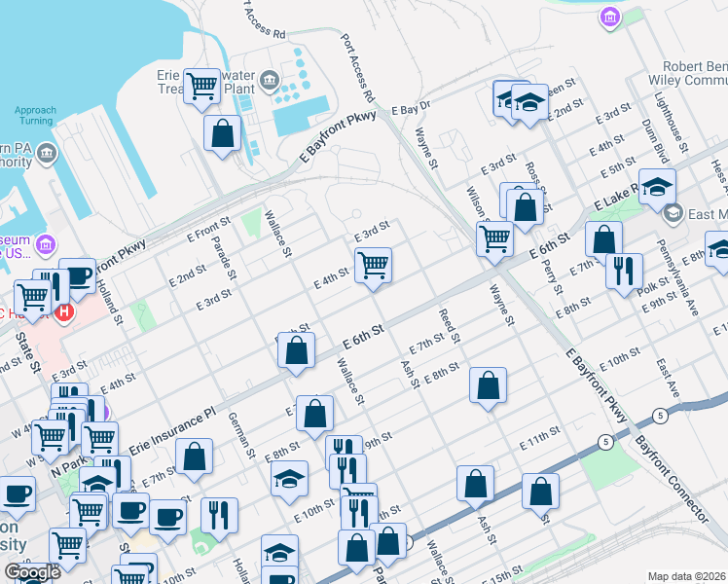Click the Lighthouse St street label
This screenshot has width=728, height=584.
pyautogui.click(x=671, y=122)
